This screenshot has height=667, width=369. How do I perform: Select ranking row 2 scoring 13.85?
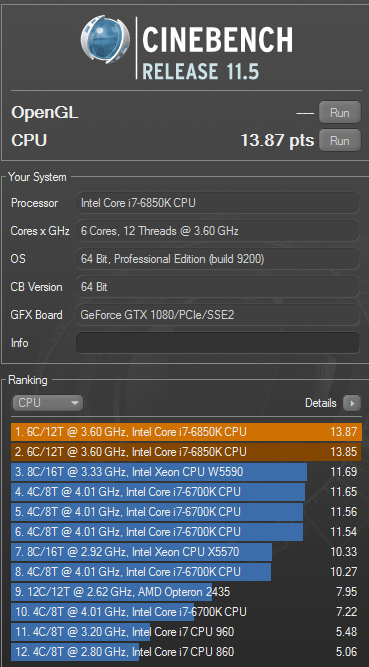click(186, 452)
